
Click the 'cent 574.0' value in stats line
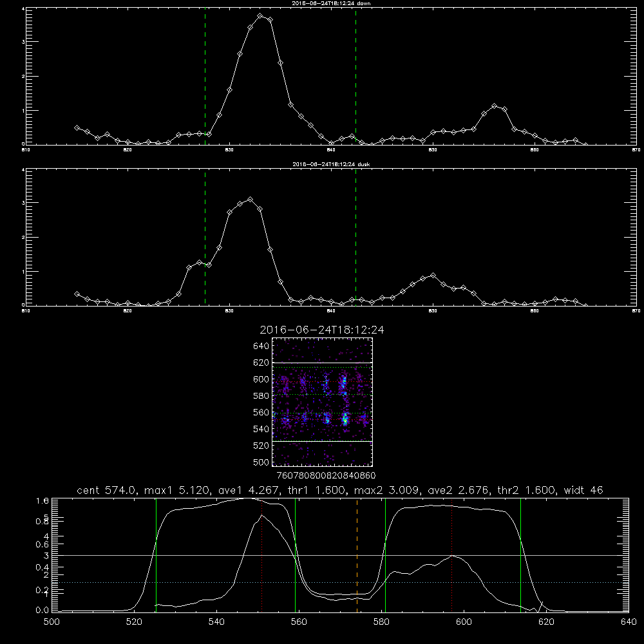106,490
